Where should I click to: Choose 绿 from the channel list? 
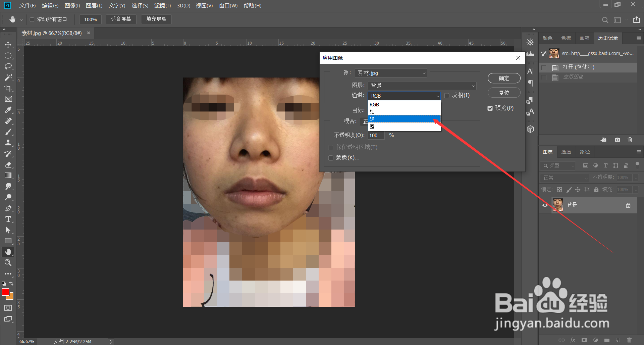(x=404, y=119)
